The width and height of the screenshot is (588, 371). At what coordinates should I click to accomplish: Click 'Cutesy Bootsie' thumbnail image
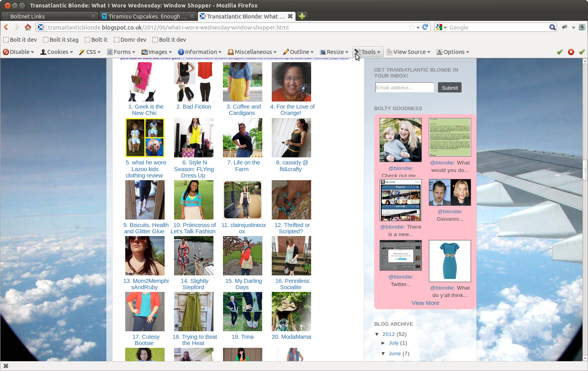[x=145, y=312]
